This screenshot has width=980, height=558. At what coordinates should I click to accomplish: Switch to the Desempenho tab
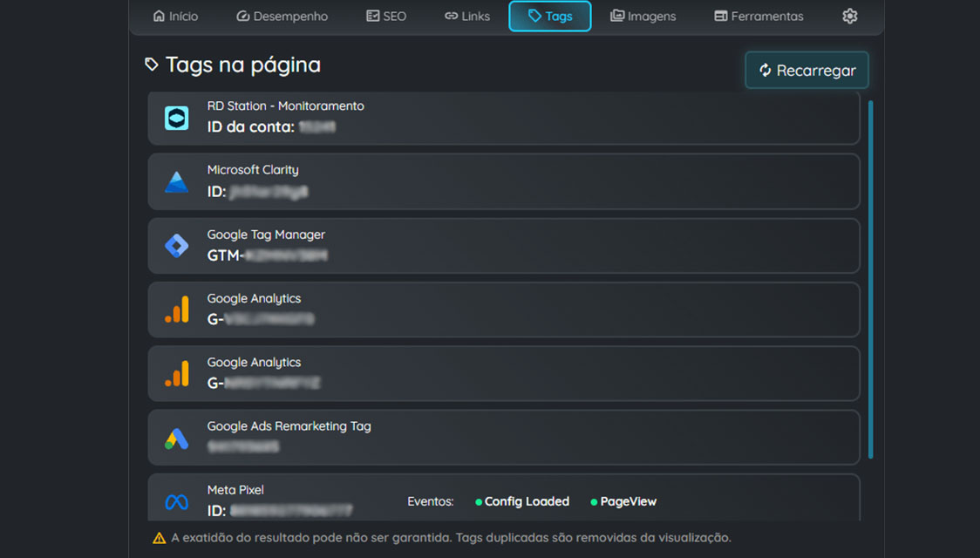tap(282, 17)
